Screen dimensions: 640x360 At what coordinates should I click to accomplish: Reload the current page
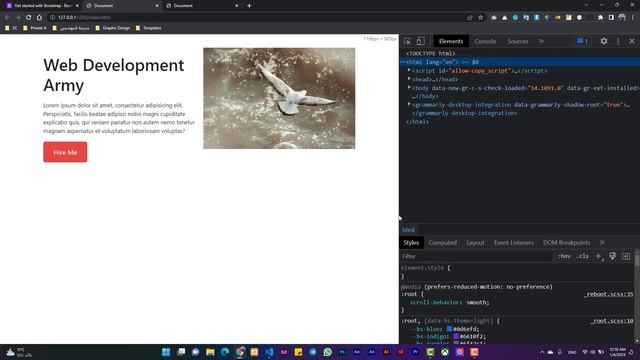point(29,18)
